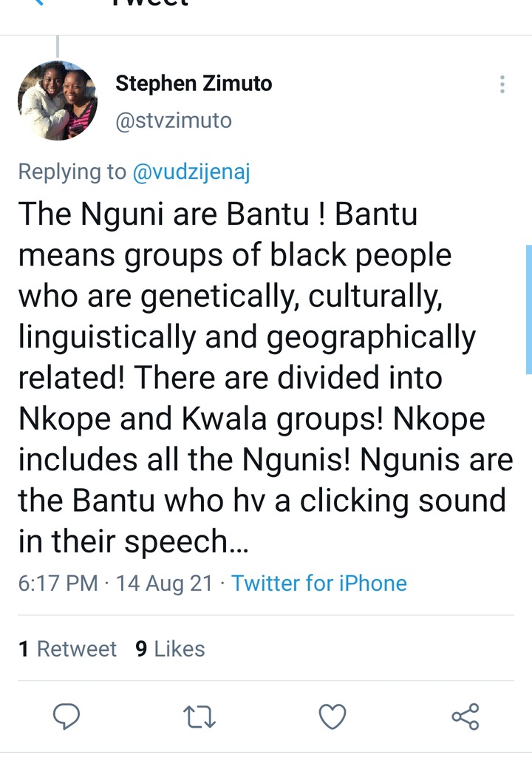Select the tweet body text about Nguni
532x758 pixels.
click(x=266, y=378)
